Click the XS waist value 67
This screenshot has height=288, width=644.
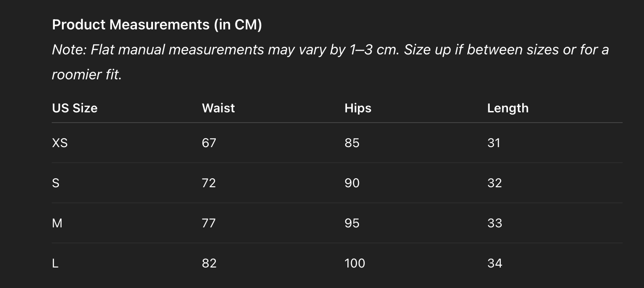click(209, 143)
